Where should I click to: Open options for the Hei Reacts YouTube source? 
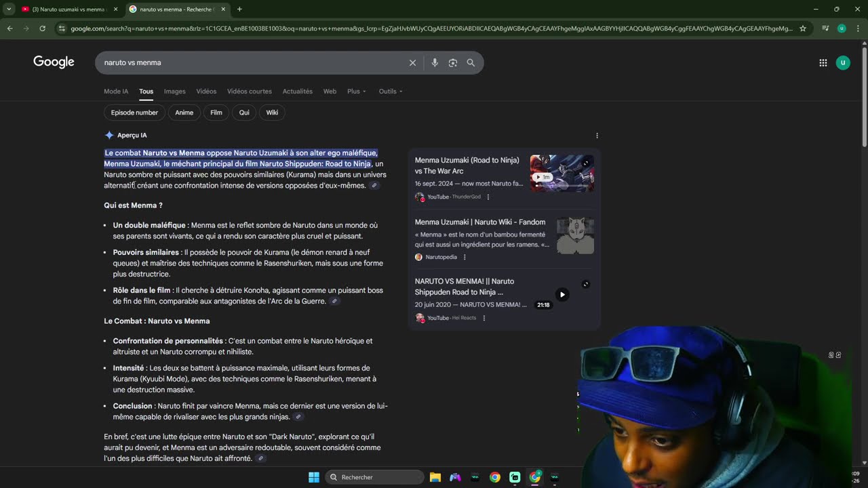point(484,318)
